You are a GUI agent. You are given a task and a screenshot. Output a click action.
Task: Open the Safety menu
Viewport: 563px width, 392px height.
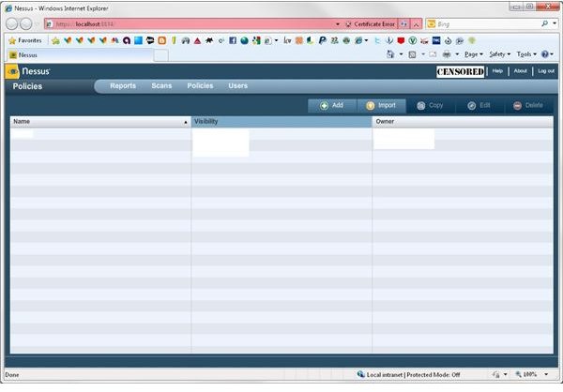pyautogui.click(x=499, y=54)
